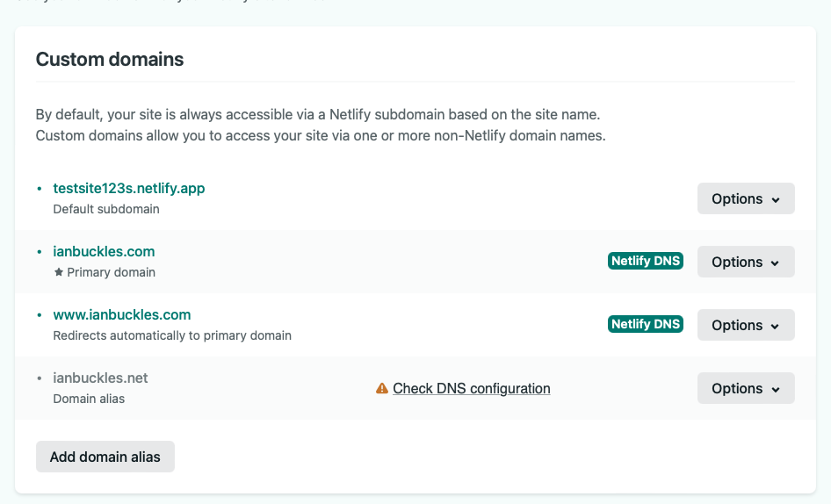
Task: Click the Netlify DNS badge for www.ianbuckles.com
Action: [x=646, y=324]
